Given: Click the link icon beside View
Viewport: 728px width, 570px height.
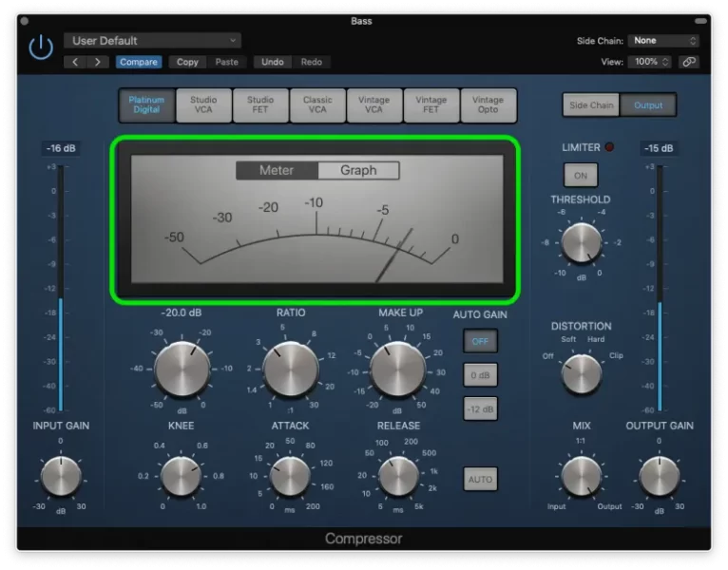Looking at the screenshot, I should coord(689,62).
